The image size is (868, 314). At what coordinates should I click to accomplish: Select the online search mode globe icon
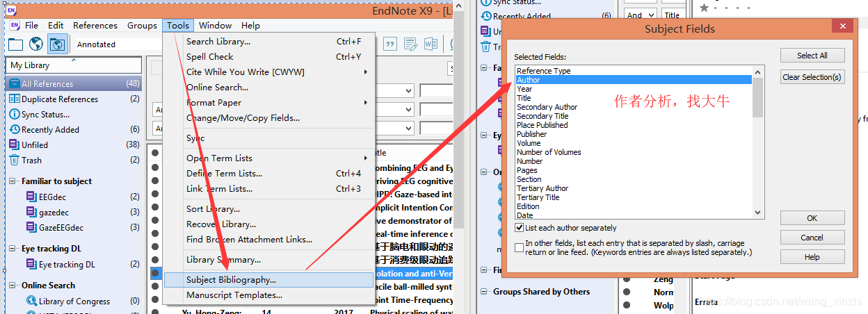pos(36,44)
